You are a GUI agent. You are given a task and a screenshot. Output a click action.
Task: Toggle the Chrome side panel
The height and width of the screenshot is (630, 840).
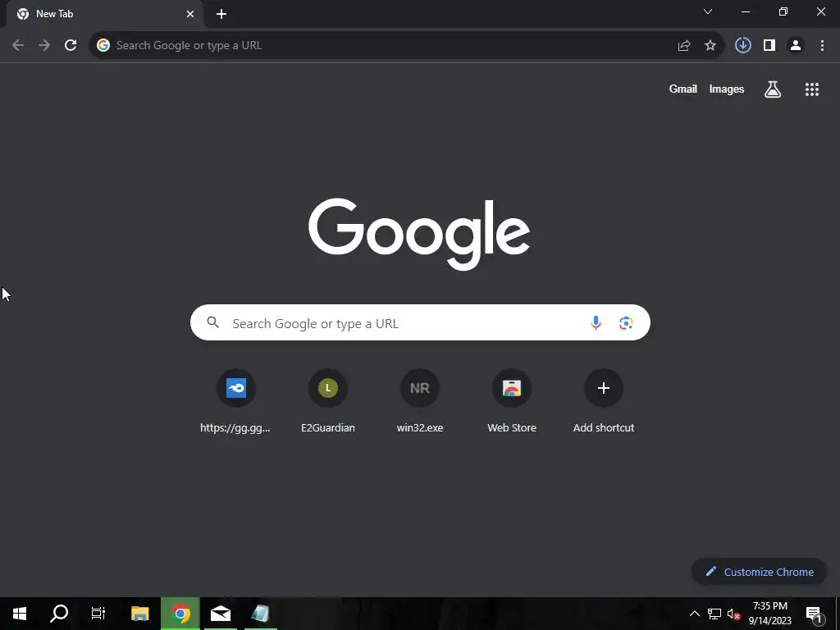[769, 46]
